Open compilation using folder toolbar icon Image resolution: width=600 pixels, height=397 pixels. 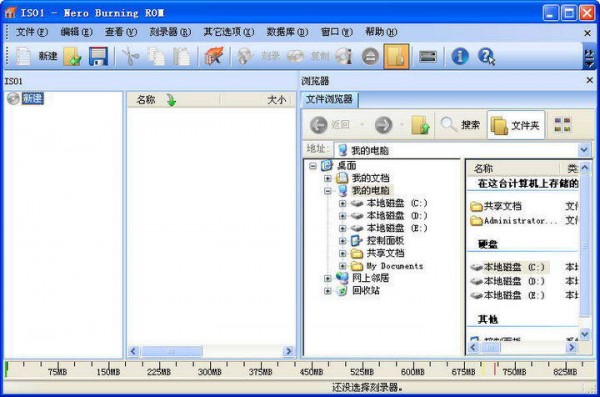(x=72, y=57)
